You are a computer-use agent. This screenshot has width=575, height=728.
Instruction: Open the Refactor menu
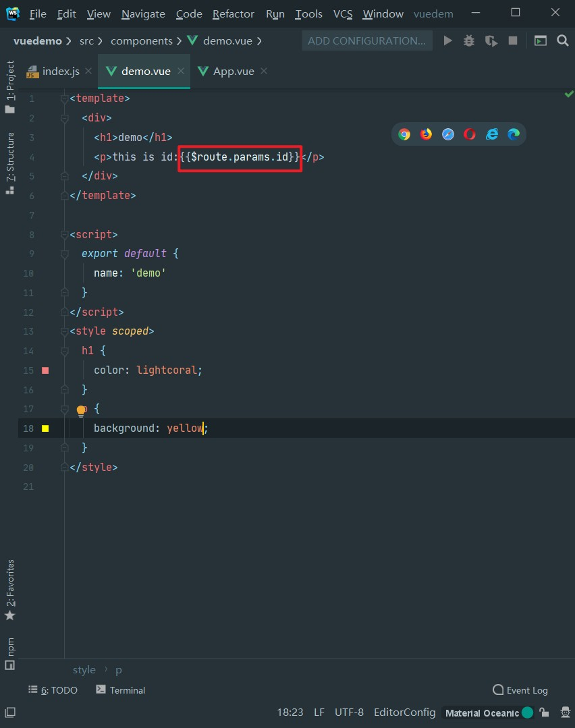click(x=233, y=14)
